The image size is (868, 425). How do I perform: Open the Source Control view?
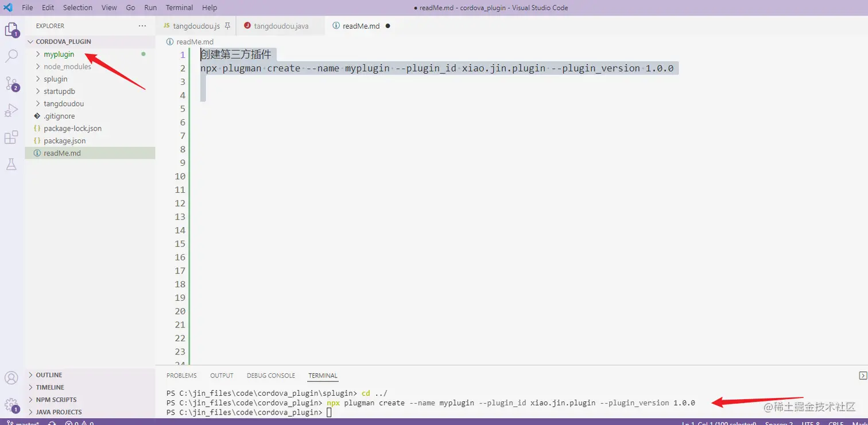(11, 84)
